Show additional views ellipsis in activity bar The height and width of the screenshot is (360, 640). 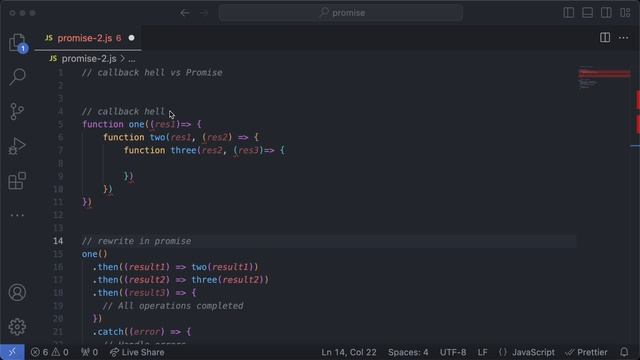point(17,215)
